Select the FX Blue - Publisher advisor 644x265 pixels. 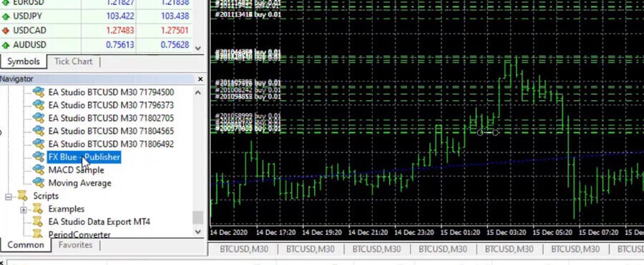pos(84,157)
